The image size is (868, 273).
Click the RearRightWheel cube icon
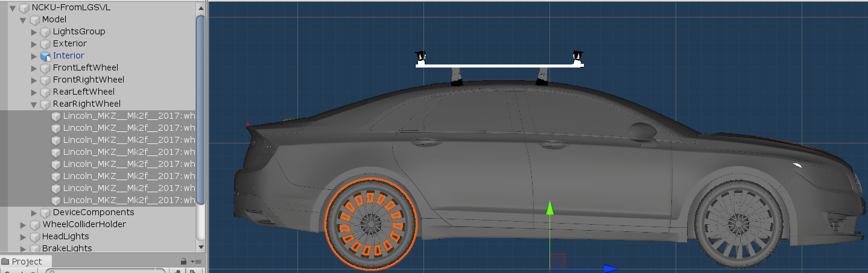point(45,104)
